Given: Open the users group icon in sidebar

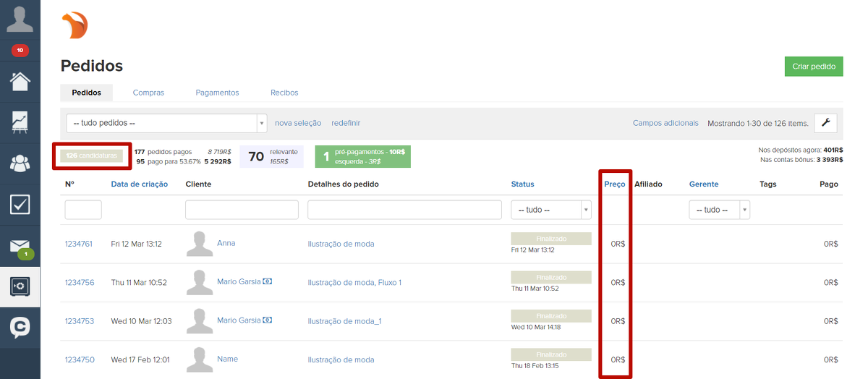Looking at the screenshot, I should click(20, 163).
